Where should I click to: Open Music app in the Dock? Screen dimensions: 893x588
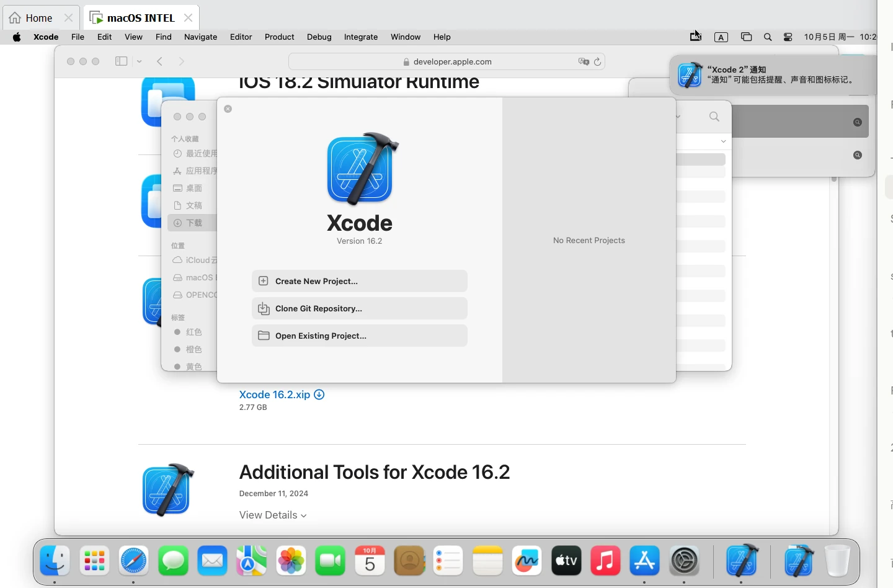[x=606, y=561]
